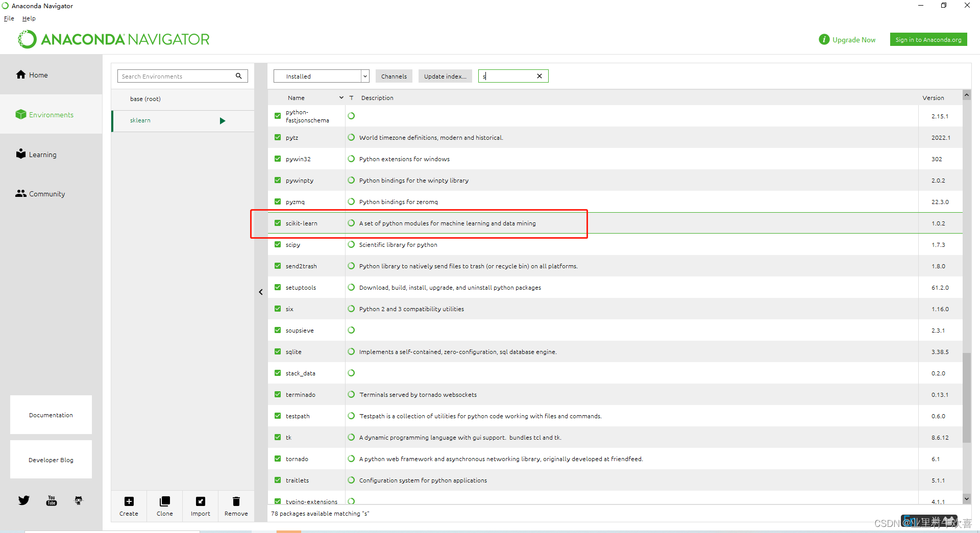Click the Upgrade Now info icon
The width and height of the screenshot is (980, 533).
(824, 39)
